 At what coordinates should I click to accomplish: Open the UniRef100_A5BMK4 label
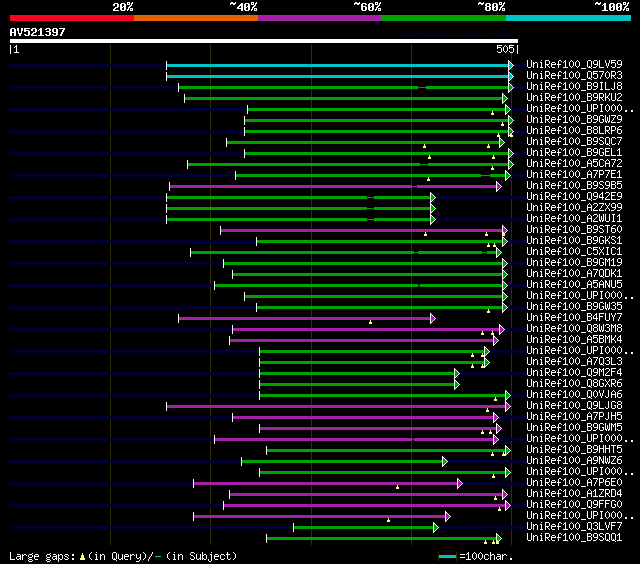[x=574, y=340]
